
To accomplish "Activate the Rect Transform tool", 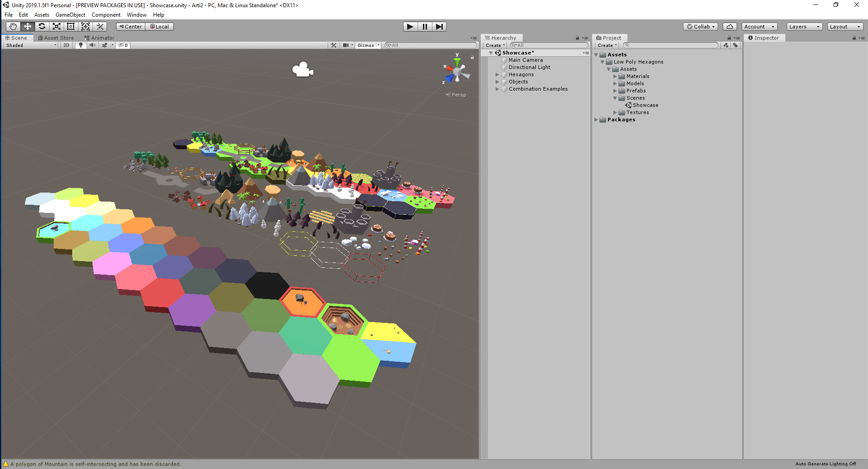I will 71,26.
